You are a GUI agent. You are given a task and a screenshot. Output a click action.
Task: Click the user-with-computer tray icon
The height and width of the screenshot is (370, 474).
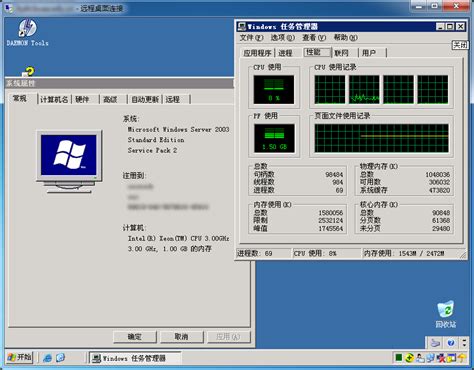click(x=420, y=358)
